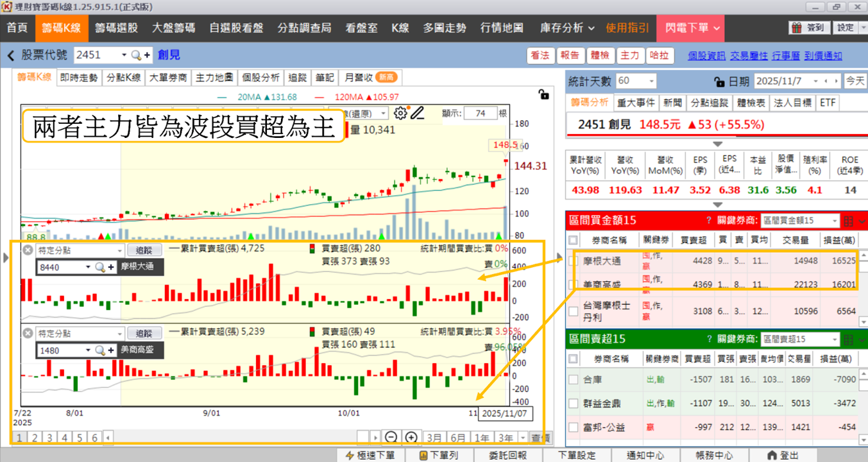868x462 pixels.
Task: Zoom in chart with plus icon
Action: pyautogui.click(x=411, y=438)
